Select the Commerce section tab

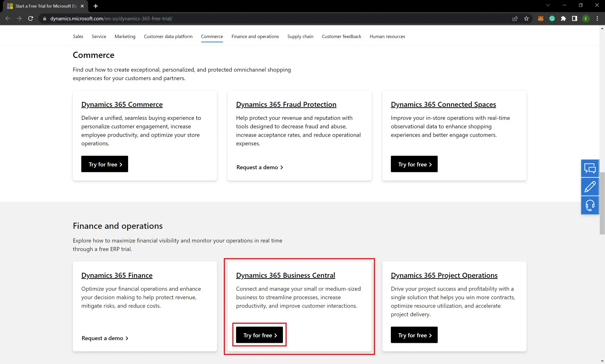pos(212,36)
